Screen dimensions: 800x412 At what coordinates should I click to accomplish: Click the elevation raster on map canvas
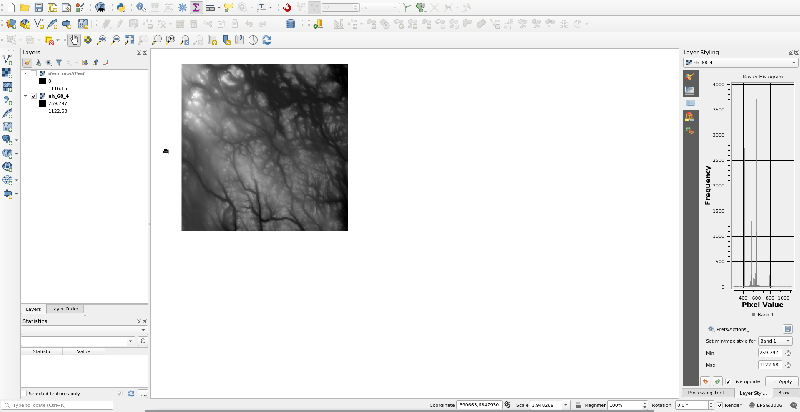[x=264, y=147]
